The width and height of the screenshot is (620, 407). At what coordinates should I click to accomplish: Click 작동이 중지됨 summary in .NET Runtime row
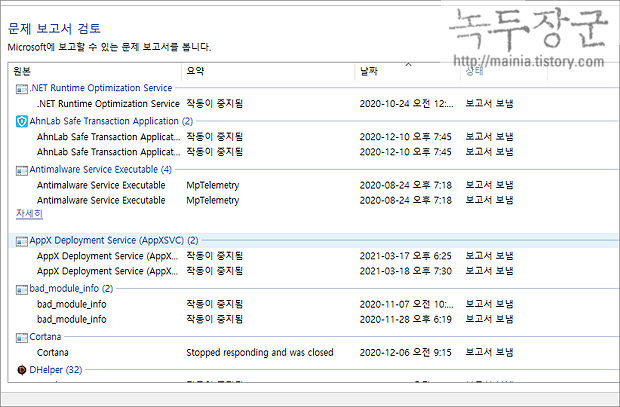point(214,104)
